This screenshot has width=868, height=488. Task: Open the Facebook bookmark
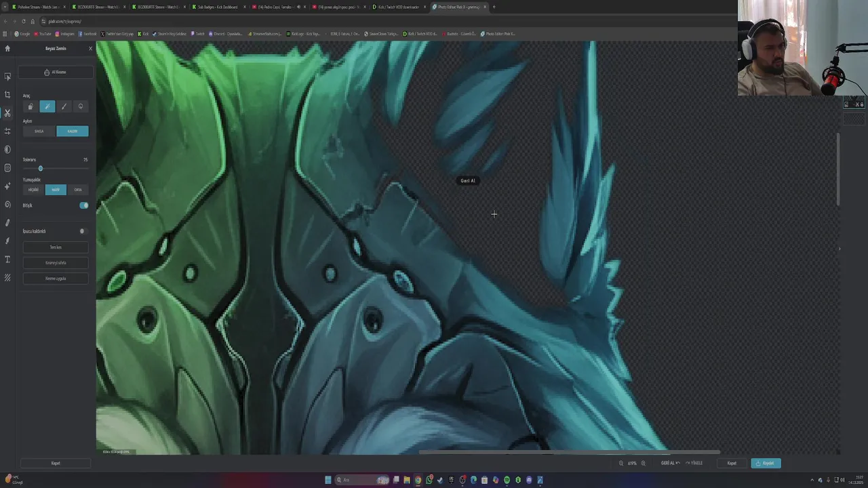pyautogui.click(x=87, y=33)
